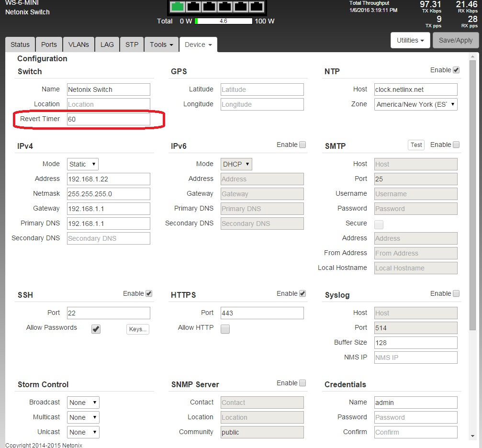Select the fourth port icon
The width and height of the screenshot is (482, 448).
point(225,7)
